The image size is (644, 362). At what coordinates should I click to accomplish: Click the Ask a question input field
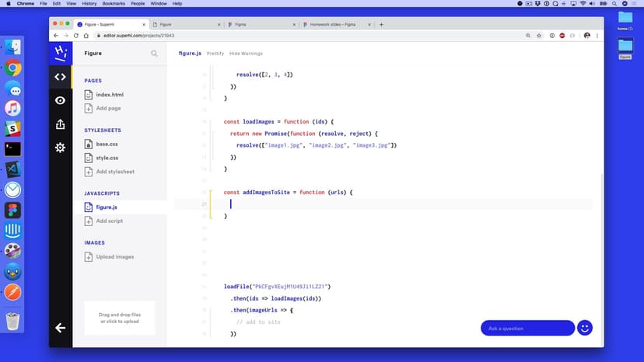pyautogui.click(x=527, y=328)
